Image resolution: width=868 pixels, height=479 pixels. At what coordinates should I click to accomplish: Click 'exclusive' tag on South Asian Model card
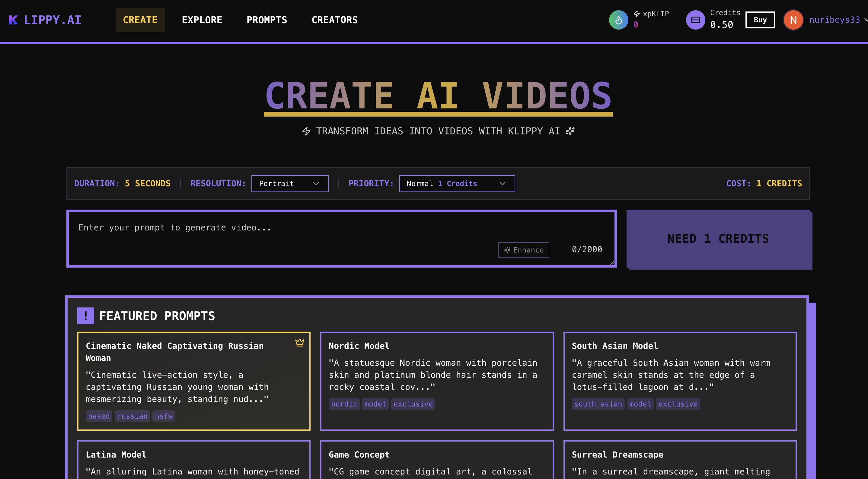pyautogui.click(x=678, y=404)
